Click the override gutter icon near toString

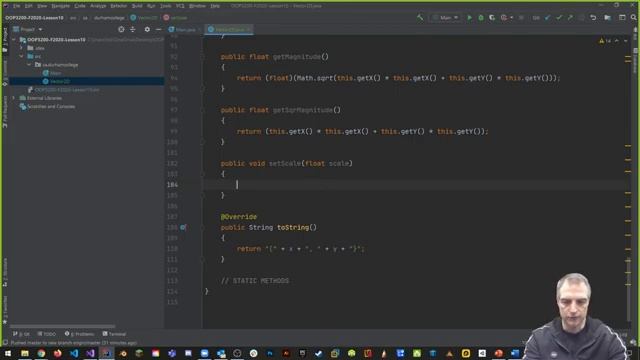pos(183,227)
